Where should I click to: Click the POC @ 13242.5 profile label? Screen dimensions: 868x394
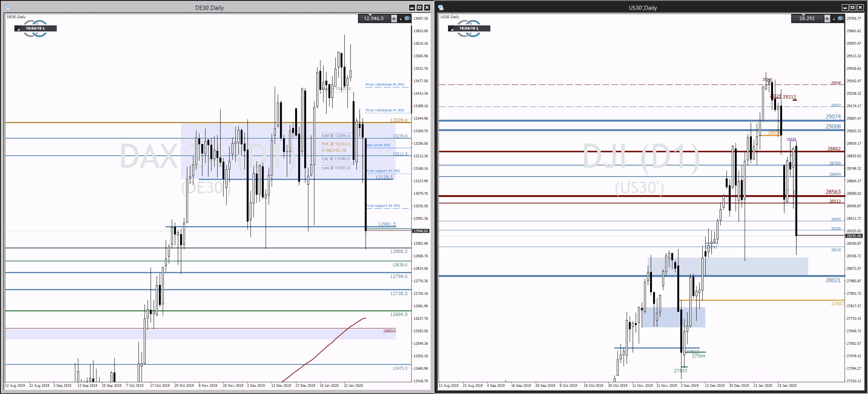point(336,144)
